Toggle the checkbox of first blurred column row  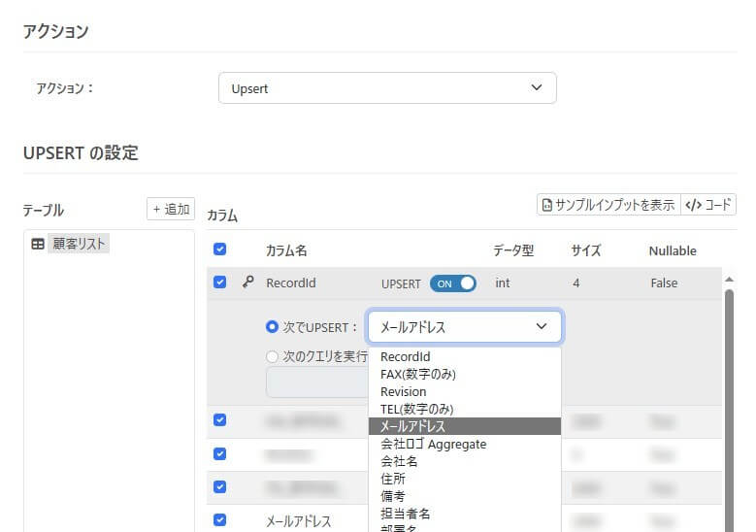coord(220,420)
